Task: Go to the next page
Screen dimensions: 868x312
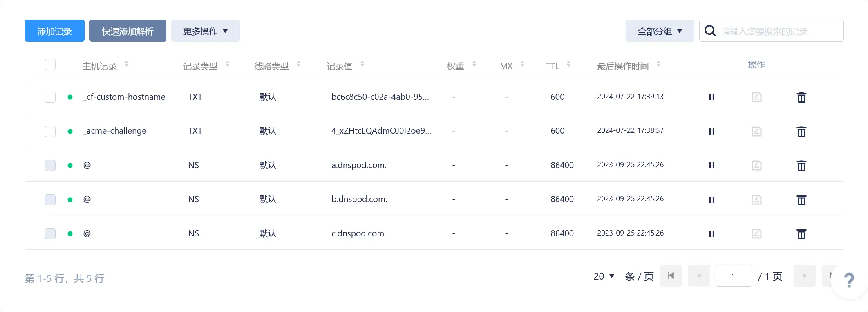Action: click(x=805, y=276)
